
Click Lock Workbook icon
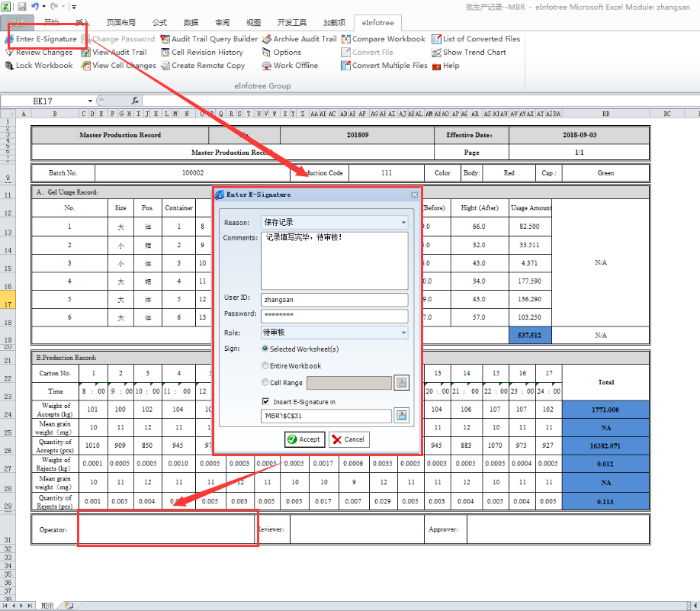pyautogui.click(x=9, y=66)
